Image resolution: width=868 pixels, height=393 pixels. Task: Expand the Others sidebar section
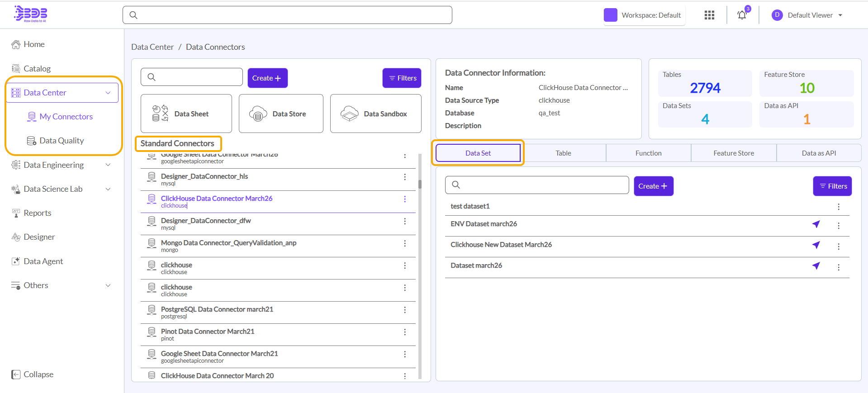[108, 285]
